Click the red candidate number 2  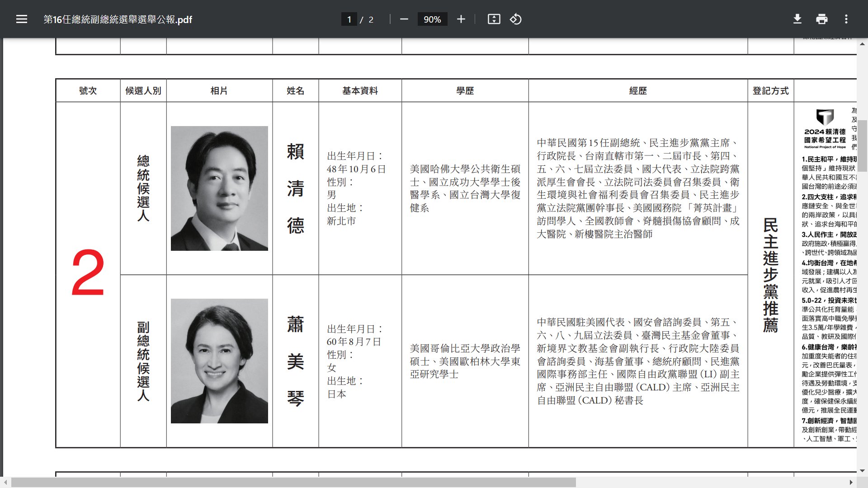(x=88, y=274)
